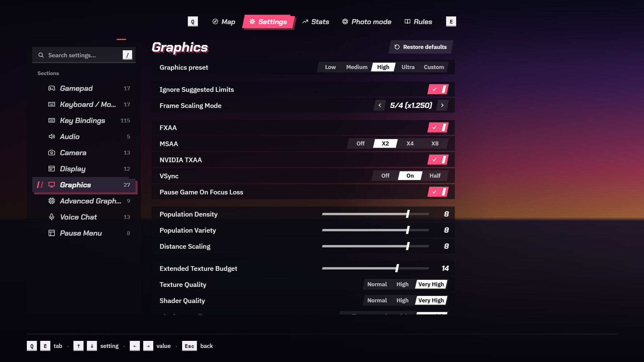The width and height of the screenshot is (644, 362).
Task: Set MSAA to X4
Action: (410, 143)
